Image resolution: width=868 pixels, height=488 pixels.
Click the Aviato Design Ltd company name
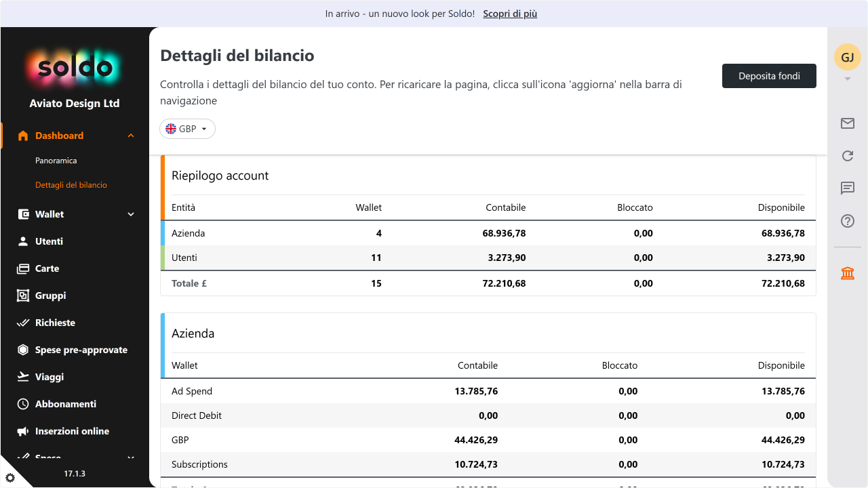75,104
